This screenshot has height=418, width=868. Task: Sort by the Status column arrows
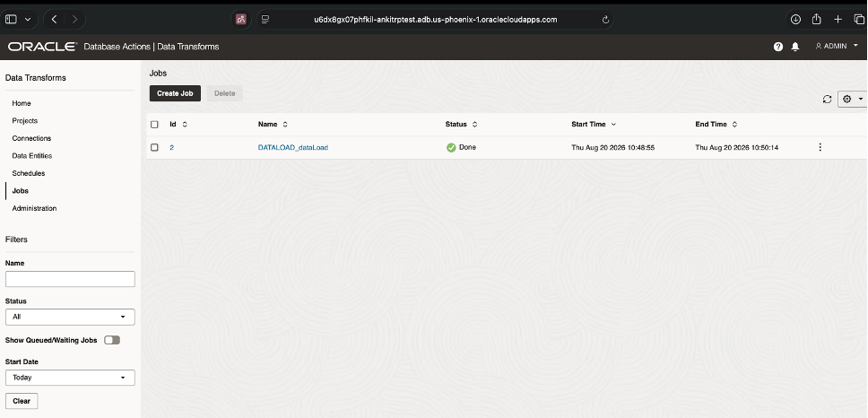474,125
